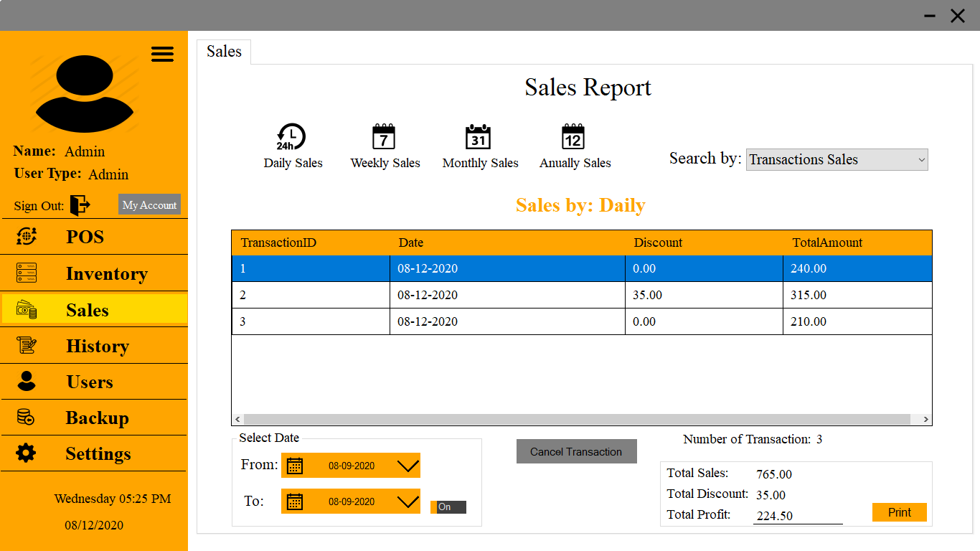
Task: Select transaction row 2 in the table
Action: 502,295
